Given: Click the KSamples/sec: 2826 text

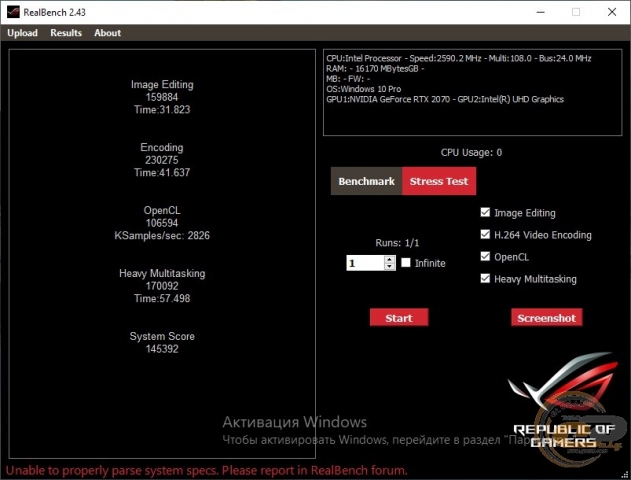Looking at the screenshot, I should [x=162, y=235].
